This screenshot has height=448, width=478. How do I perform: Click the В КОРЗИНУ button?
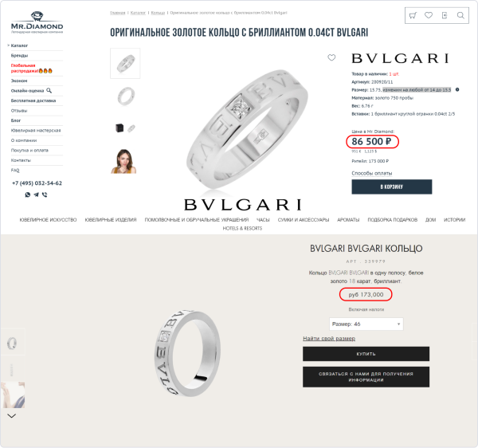(x=392, y=187)
